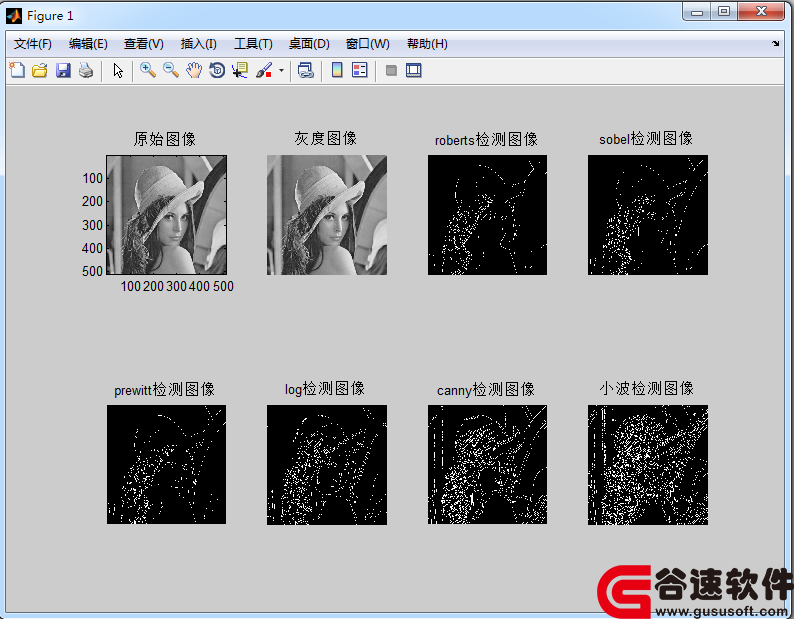Minimize the Figure 1 window
Viewport: 794px width, 619px height.
[x=697, y=12]
